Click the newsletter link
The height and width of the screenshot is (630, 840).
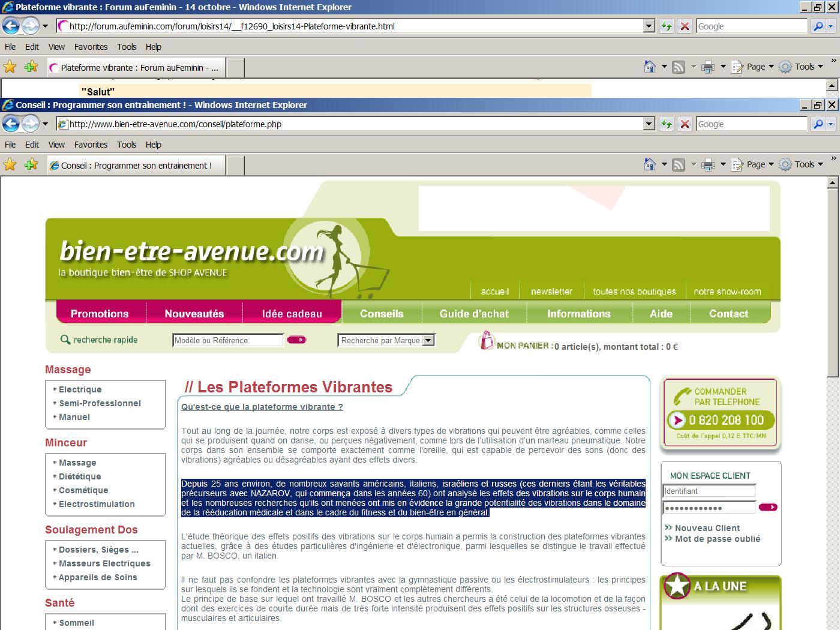click(x=551, y=292)
